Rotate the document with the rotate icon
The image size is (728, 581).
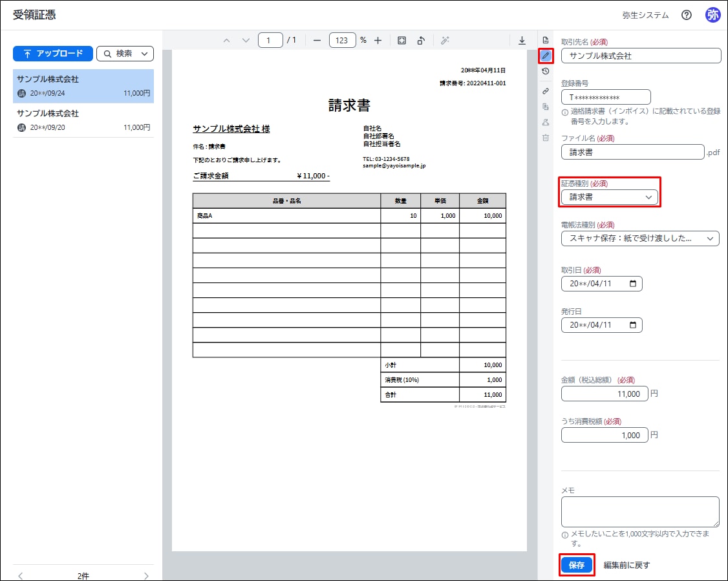(x=421, y=41)
